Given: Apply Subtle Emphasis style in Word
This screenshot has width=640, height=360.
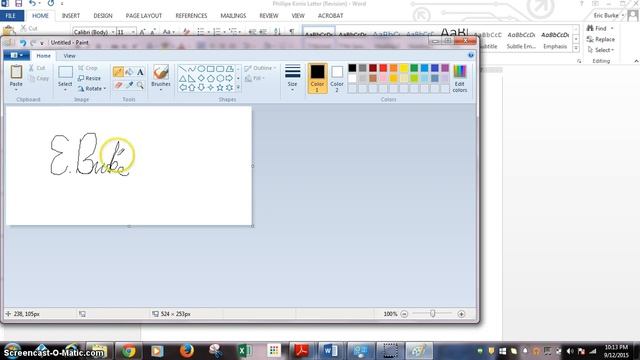Looking at the screenshot, I should coord(521,40).
